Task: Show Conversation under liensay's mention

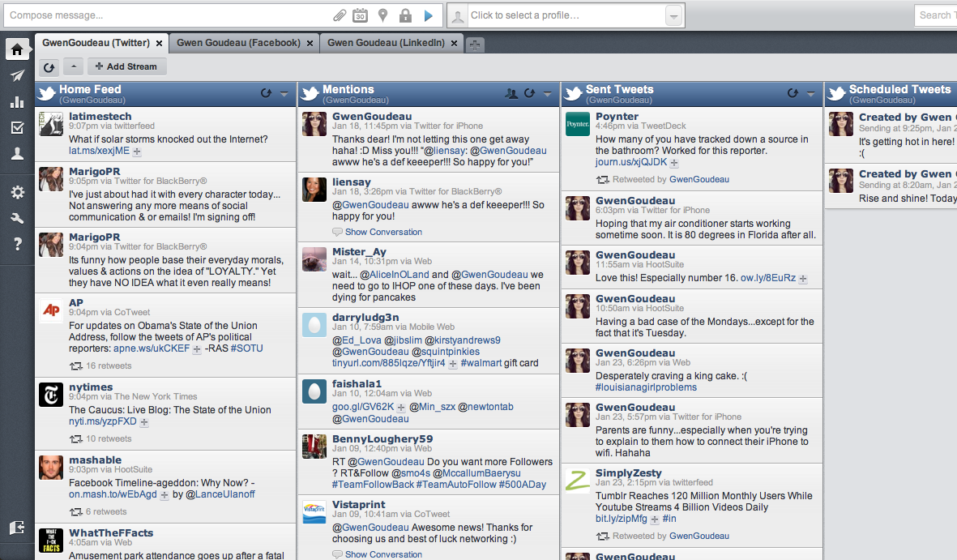Action: (x=383, y=232)
